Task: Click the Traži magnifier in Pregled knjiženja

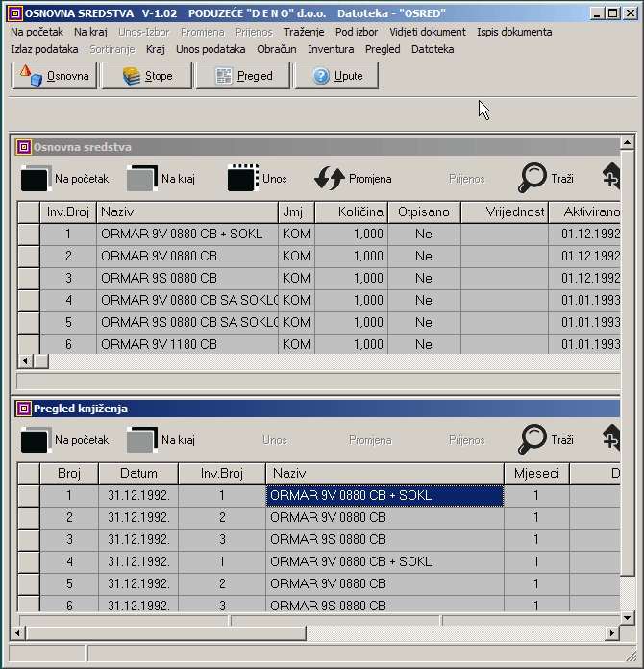Action: [x=533, y=439]
